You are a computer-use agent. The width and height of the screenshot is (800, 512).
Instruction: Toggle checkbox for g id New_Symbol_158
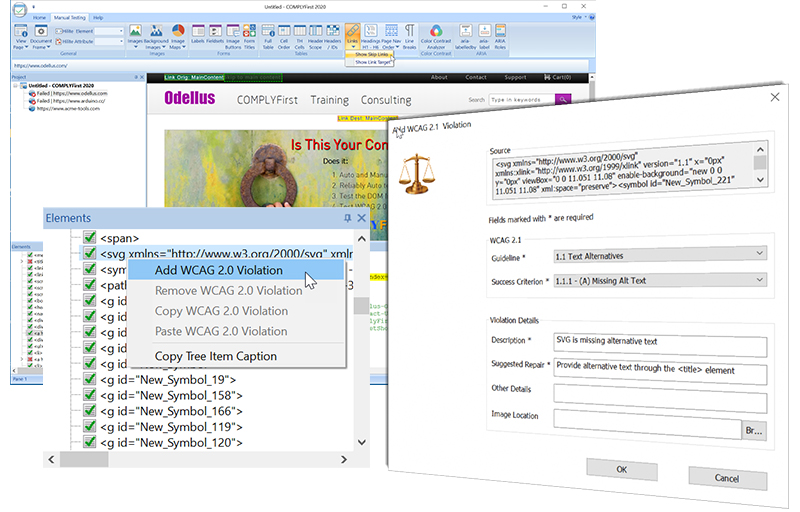(90, 395)
